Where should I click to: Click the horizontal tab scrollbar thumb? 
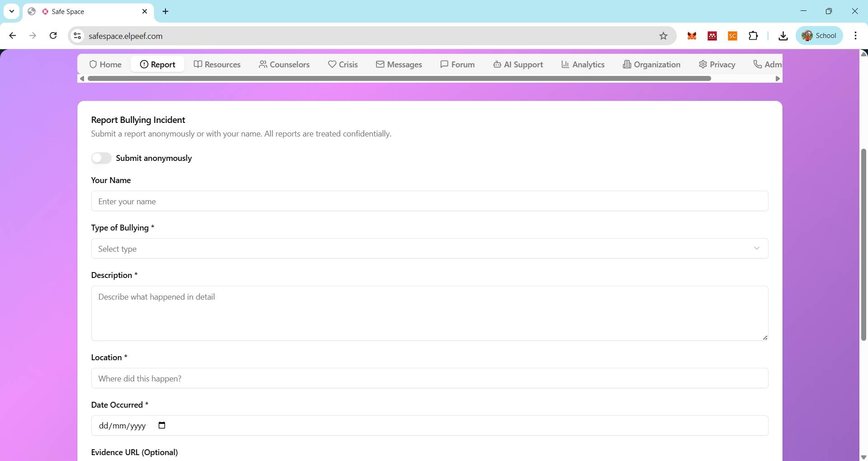click(x=399, y=79)
